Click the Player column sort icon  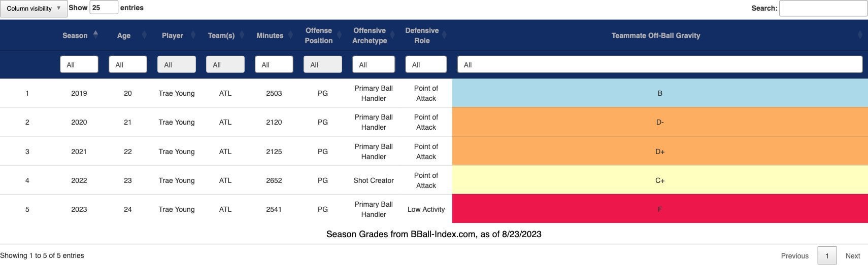[193, 35]
